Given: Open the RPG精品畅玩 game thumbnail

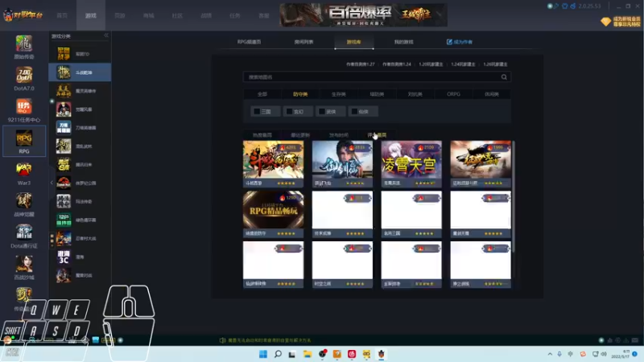Looking at the screenshot, I should coord(273,210).
